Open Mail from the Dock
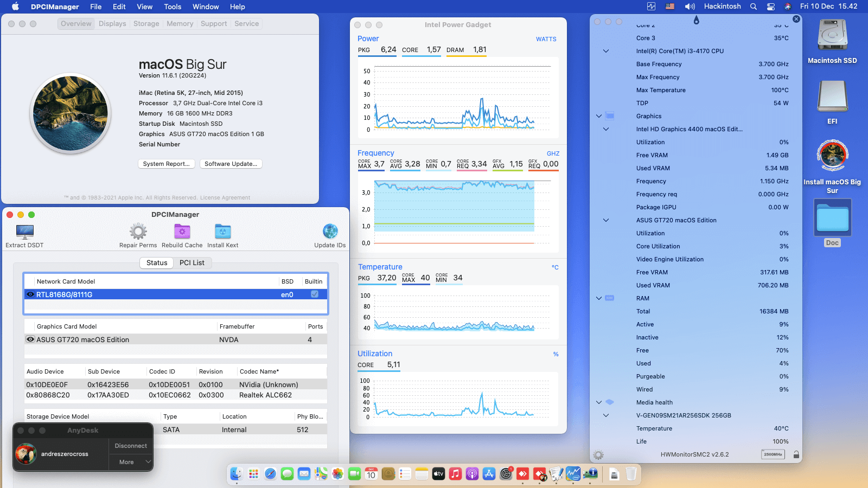Viewport: 868px width, 488px height. 304,474
